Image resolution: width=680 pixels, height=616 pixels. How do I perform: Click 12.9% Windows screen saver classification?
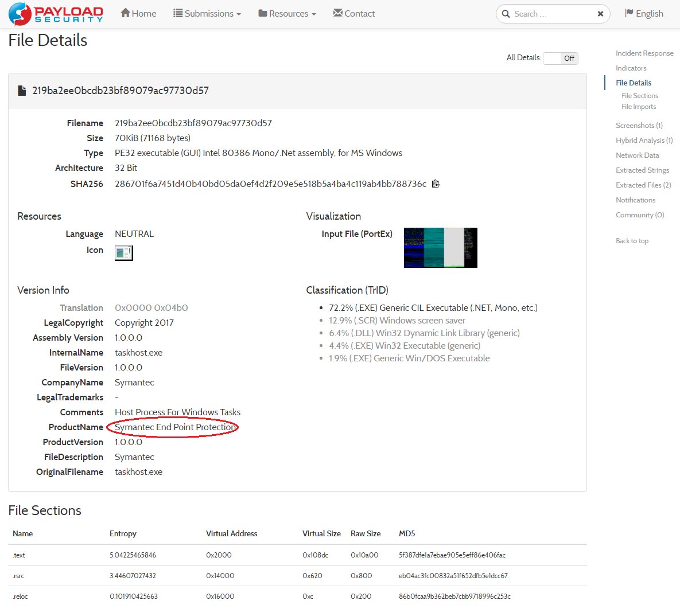click(x=397, y=321)
